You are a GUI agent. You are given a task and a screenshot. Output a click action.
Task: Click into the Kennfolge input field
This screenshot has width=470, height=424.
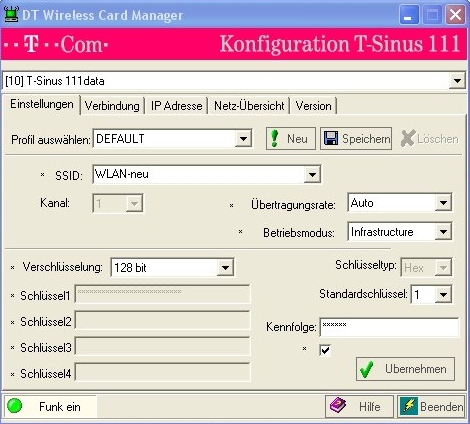(x=389, y=327)
